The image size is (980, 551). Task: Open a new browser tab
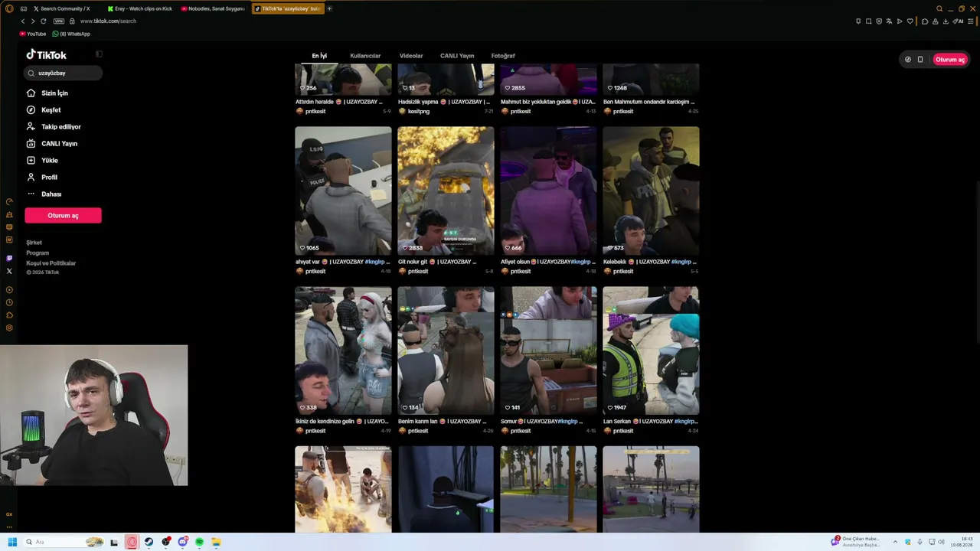click(x=329, y=8)
